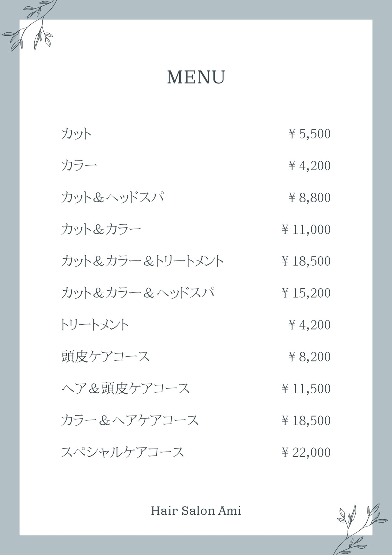
Task: Select the カット＆カラー entry
Action: tap(101, 229)
